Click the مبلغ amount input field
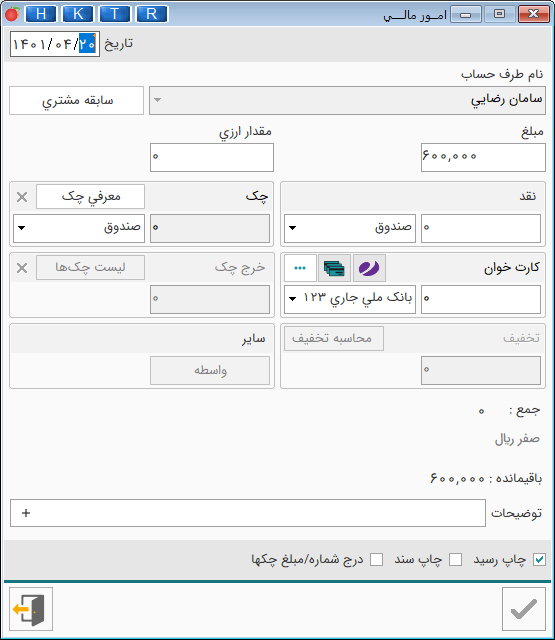This screenshot has width=555, height=640. click(483, 157)
